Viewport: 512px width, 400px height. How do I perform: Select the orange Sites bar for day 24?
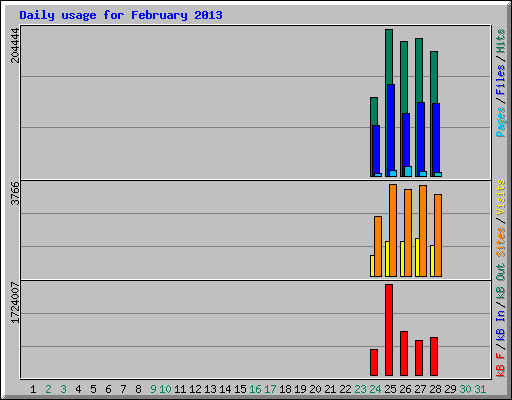pyautogui.click(x=378, y=246)
